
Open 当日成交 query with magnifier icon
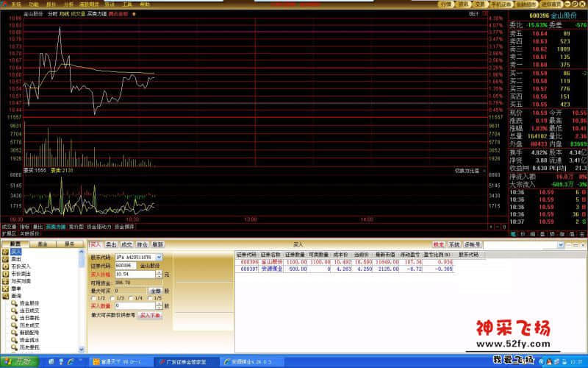pyautogui.click(x=14, y=311)
